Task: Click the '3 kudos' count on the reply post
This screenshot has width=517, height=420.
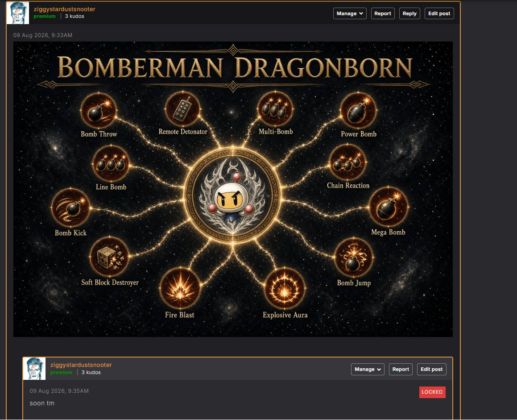Action: coord(91,372)
